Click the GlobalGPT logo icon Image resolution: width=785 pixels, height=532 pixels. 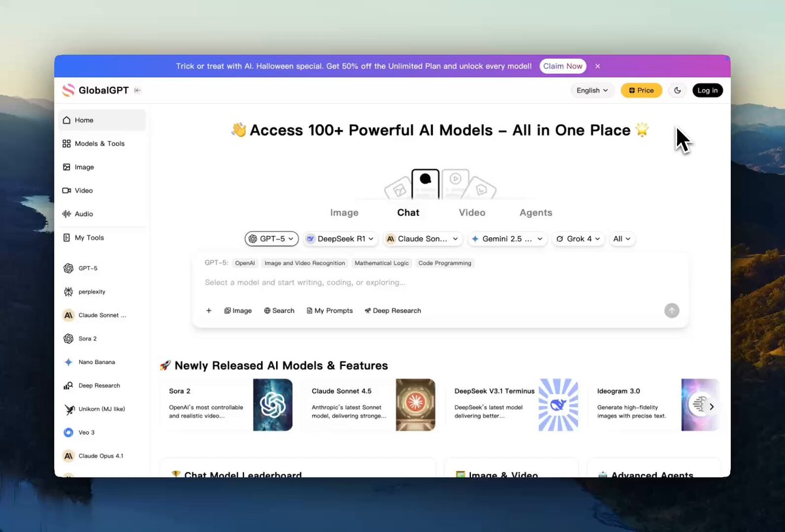coord(69,90)
